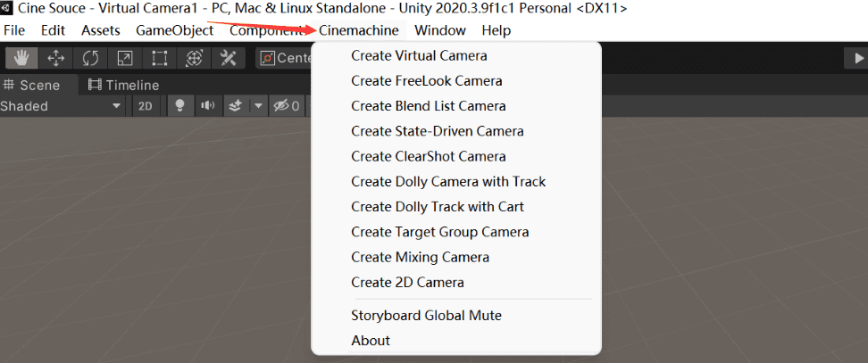868x363 pixels.
Task: Switch to the Timeline tab
Action: click(123, 86)
